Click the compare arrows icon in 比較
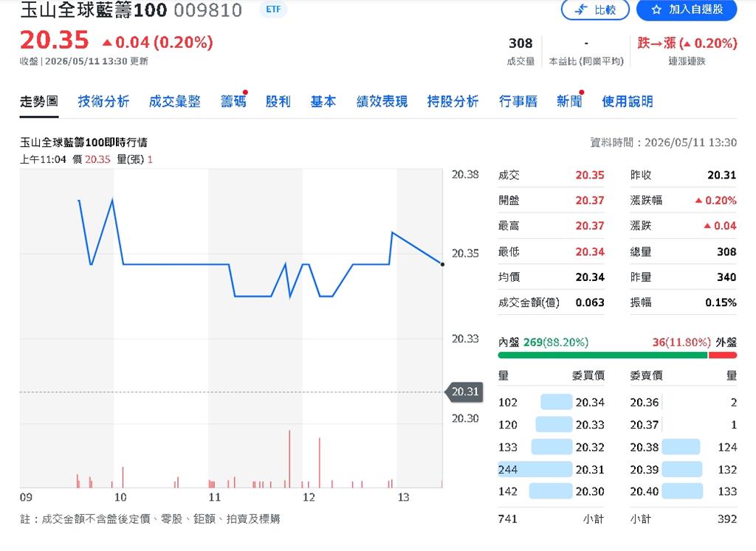Screen dimensions: 756x551 coord(582,10)
